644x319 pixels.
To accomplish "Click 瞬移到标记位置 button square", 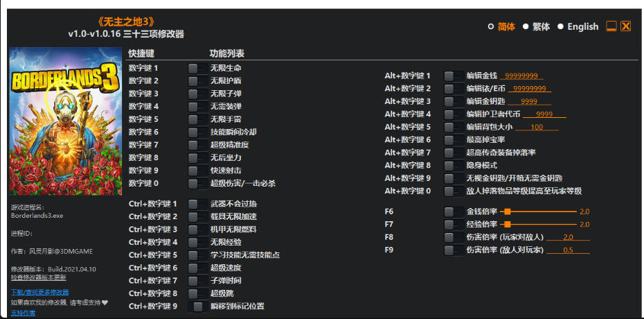I will (x=198, y=307).
